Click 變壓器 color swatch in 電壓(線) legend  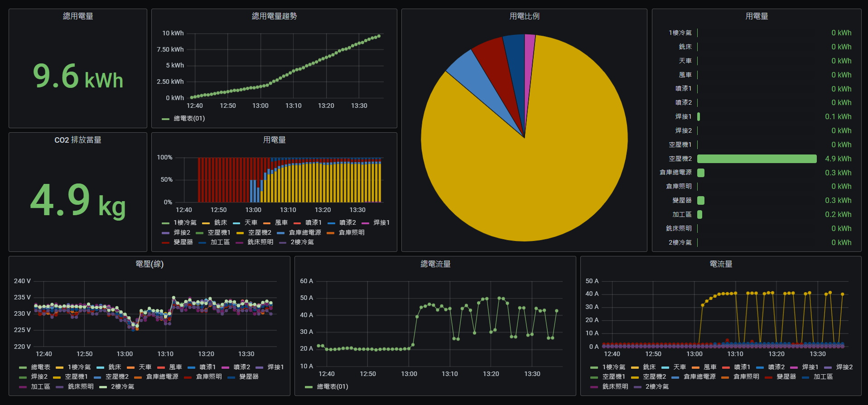[x=231, y=377]
